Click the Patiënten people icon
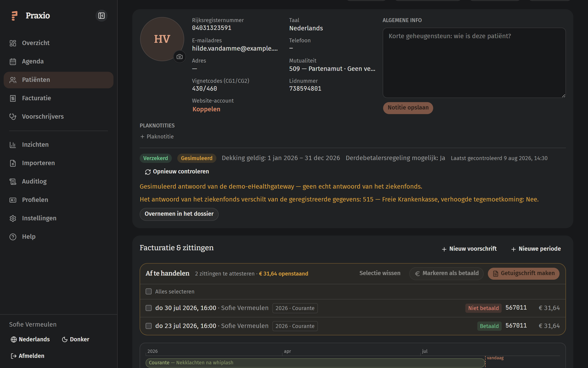Image resolution: width=588 pixels, height=368 pixels. click(x=13, y=80)
